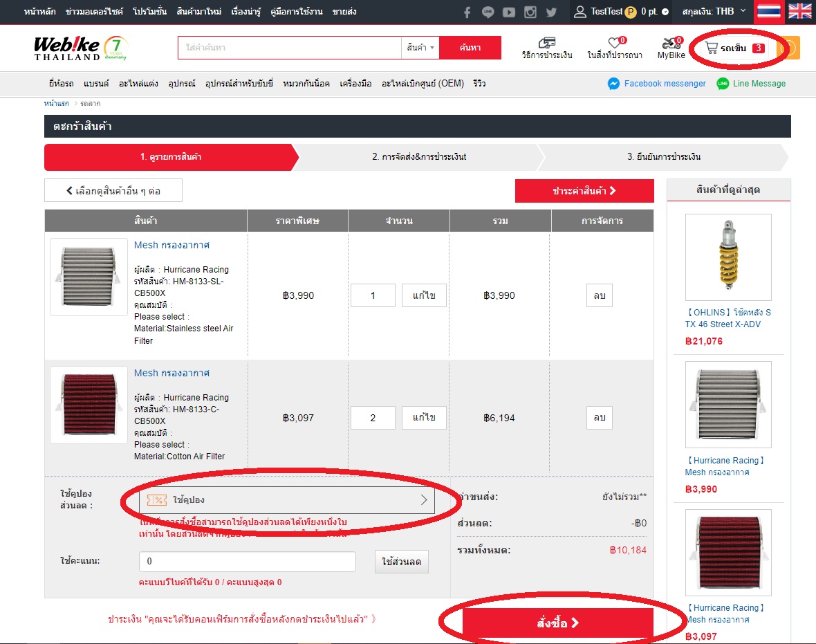Open the ข่าวมอเตอร์ไซค์ menu item
This screenshot has height=644, width=816.
point(94,12)
